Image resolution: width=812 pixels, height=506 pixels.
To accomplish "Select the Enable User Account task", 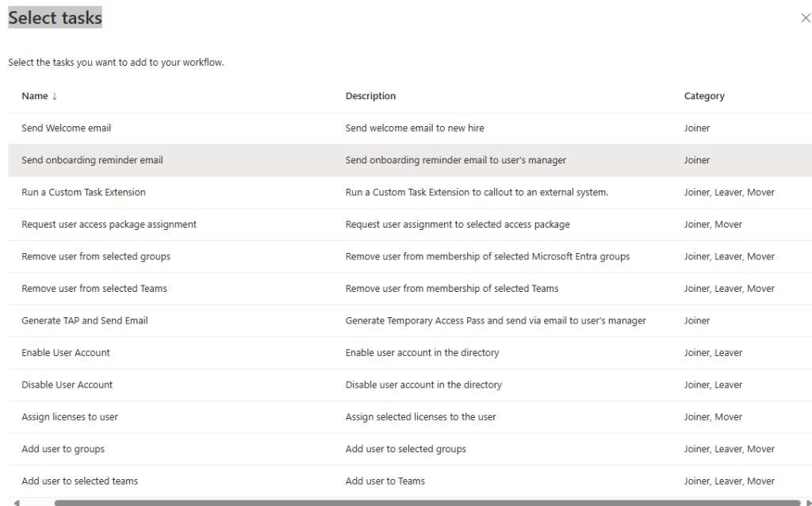I will click(66, 353).
